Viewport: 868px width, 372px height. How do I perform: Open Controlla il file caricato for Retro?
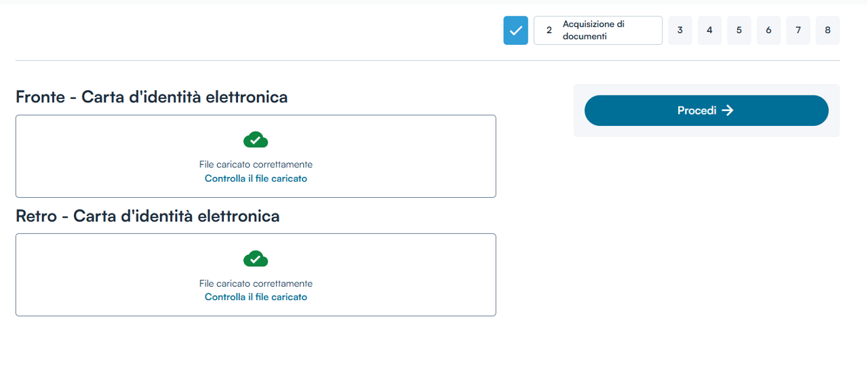coord(256,297)
